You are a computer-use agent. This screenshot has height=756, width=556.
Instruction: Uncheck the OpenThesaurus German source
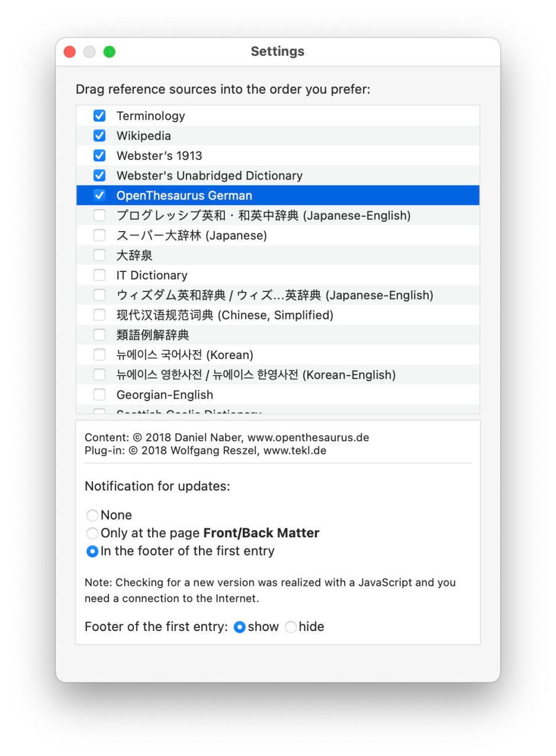(x=99, y=195)
